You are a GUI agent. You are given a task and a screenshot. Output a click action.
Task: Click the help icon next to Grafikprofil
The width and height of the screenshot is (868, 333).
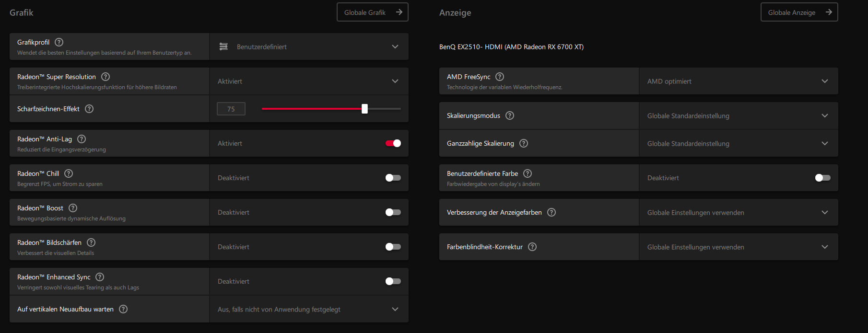(59, 42)
